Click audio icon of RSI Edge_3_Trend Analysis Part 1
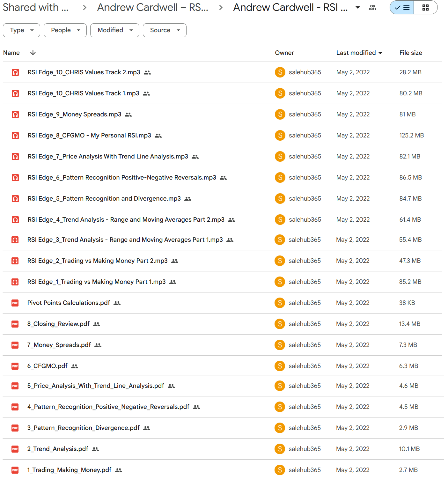 pyautogui.click(x=15, y=240)
